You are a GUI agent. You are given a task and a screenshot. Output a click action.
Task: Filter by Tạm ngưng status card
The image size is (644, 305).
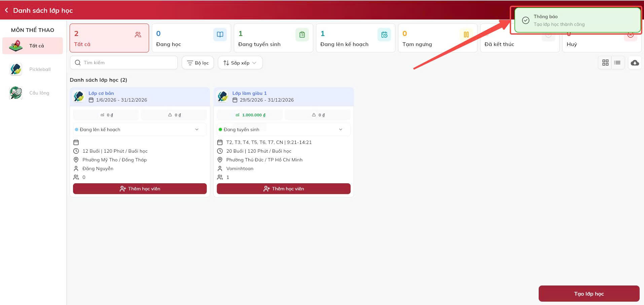pyautogui.click(x=438, y=38)
